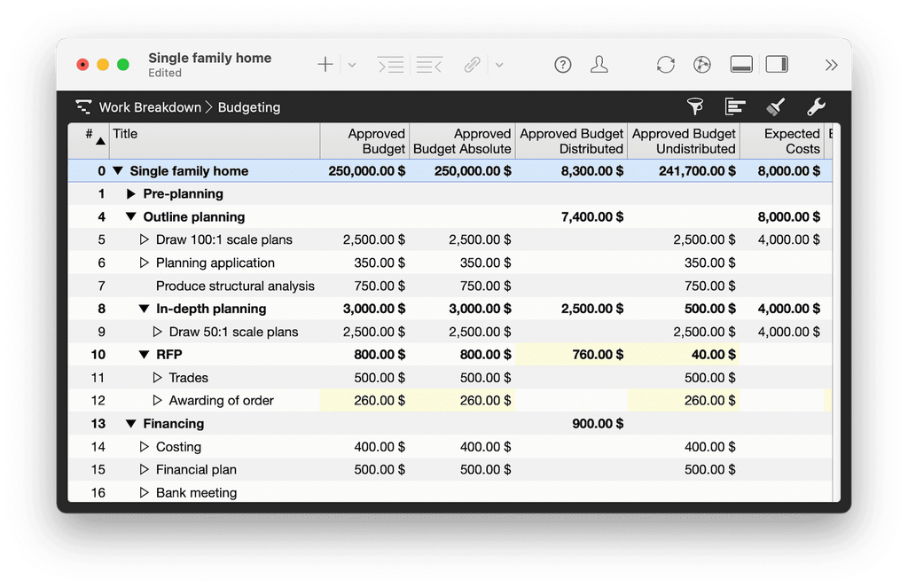Click the plus add item button
908x588 pixels.
tap(325, 65)
